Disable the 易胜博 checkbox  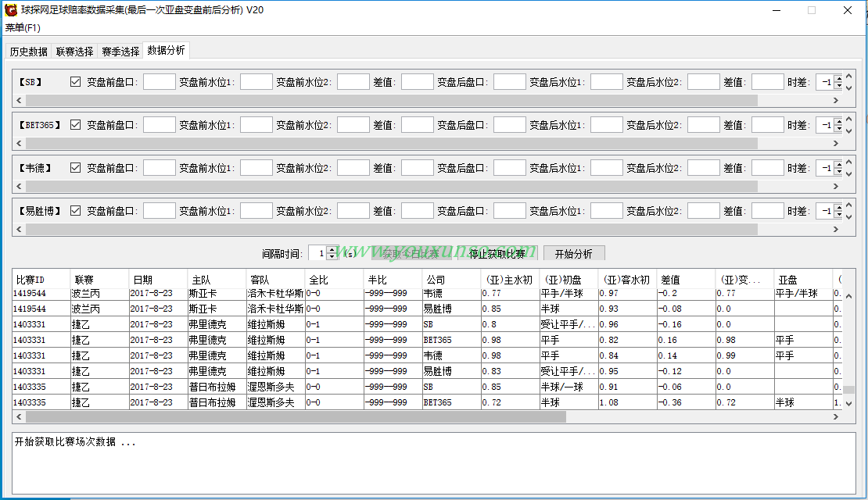pyautogui.click(x=76, y=211)
